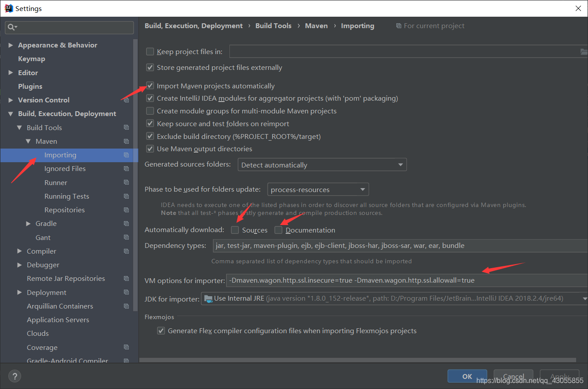Image resolution: width=588 pixels, height=389 pixels.
Task: Open JDK for importer dropdown
Action: coord(394,298)
